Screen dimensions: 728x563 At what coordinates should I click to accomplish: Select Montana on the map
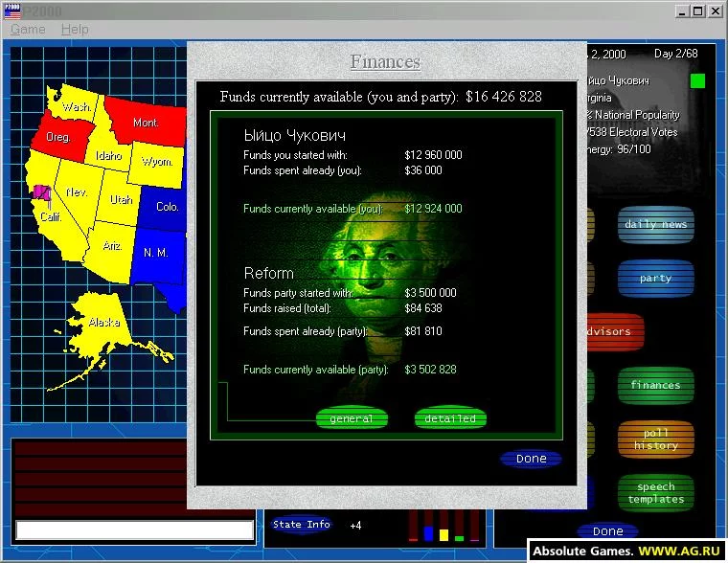point(146,122)
